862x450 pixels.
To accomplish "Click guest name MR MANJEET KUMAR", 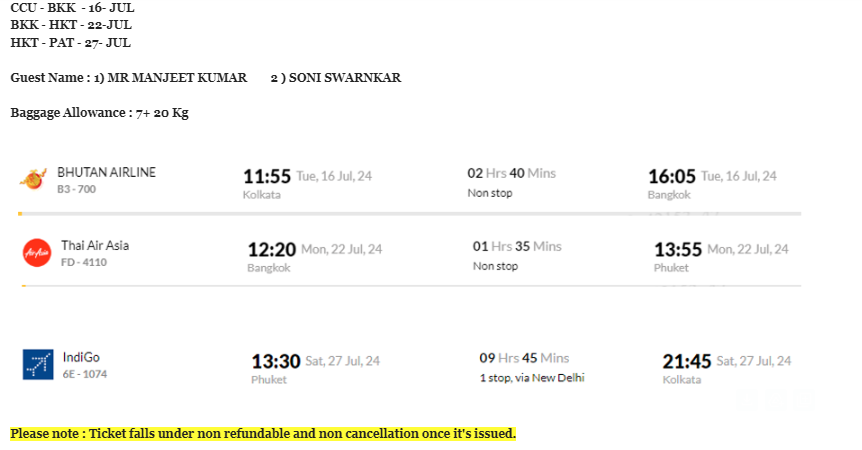I will 177,77.
